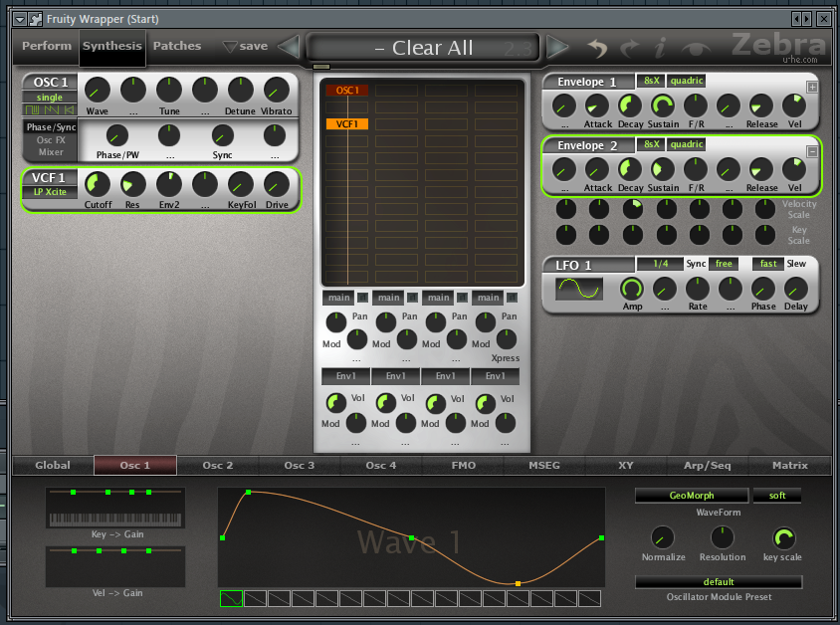The image size is (840, 625).
Task: Click the key scale knob
Action: tap(784, 538)
